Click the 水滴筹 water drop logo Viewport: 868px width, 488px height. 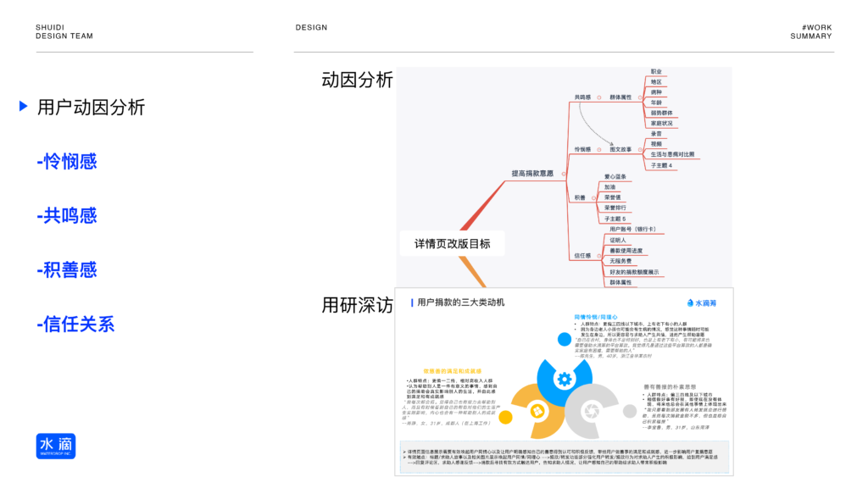click(x=702, y=302)
